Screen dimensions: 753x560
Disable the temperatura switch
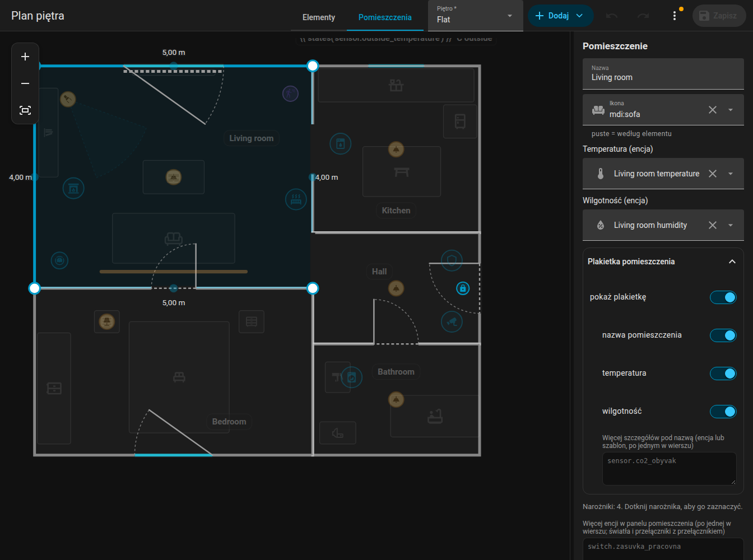pyautogui.click(x=723, y=374)
